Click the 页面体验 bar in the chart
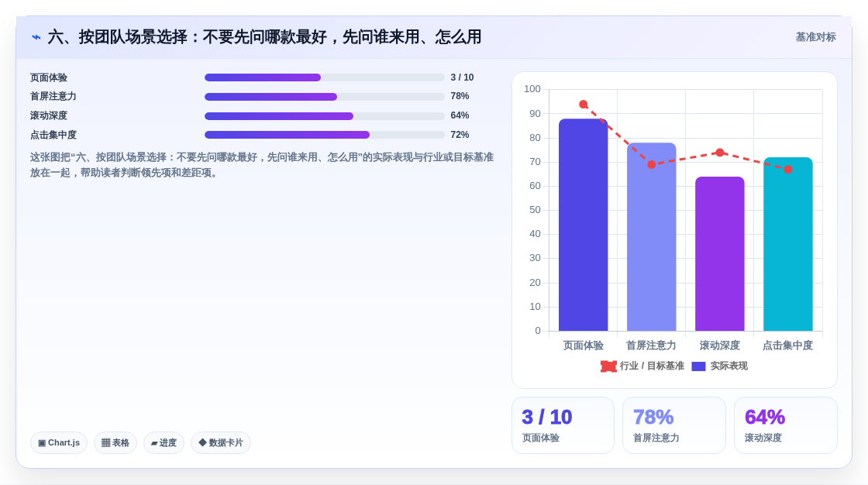Screen dimensions: 868x485 click(x=583, y=225)
